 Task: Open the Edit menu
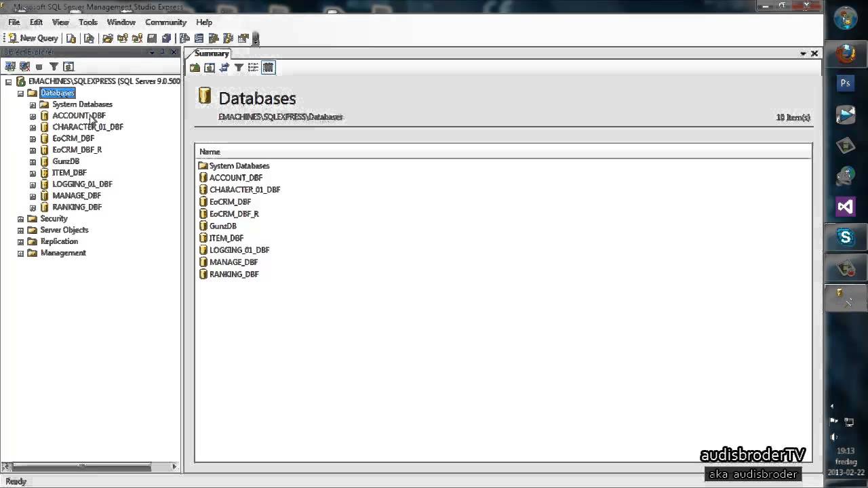coord(36,22)
